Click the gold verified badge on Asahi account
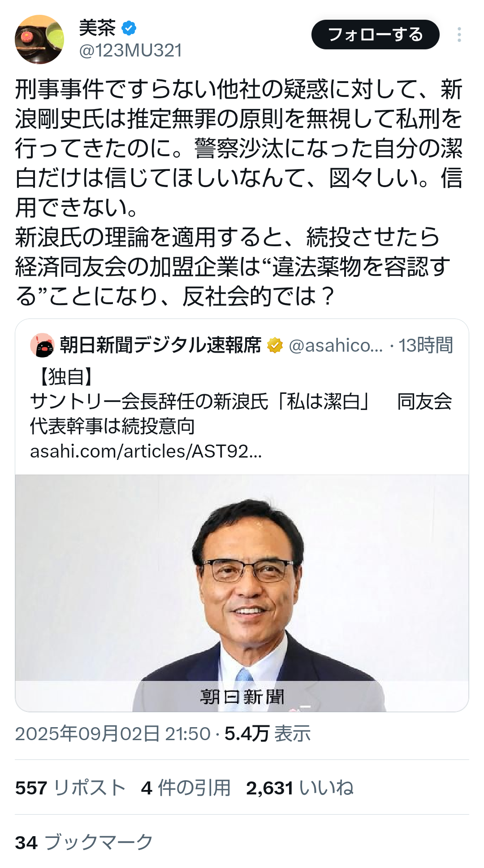The width and height of the screenshot is (484, 868). [x=275, y=345]
